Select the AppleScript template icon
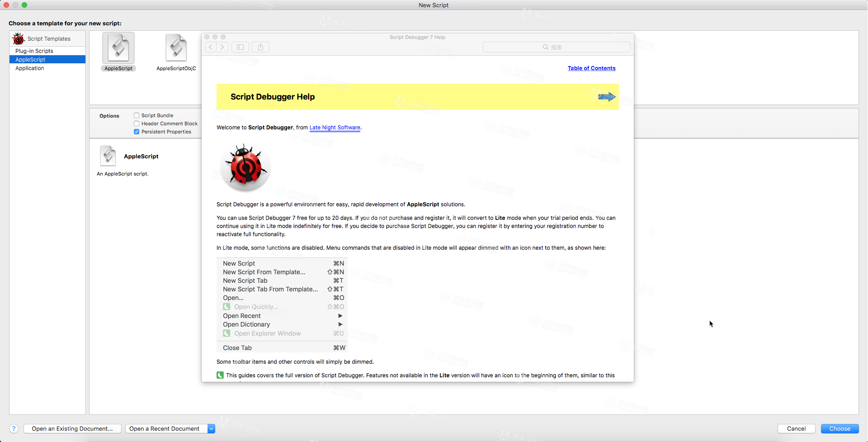Viewport: 868px width, 442px height. (x=118, y=48)
